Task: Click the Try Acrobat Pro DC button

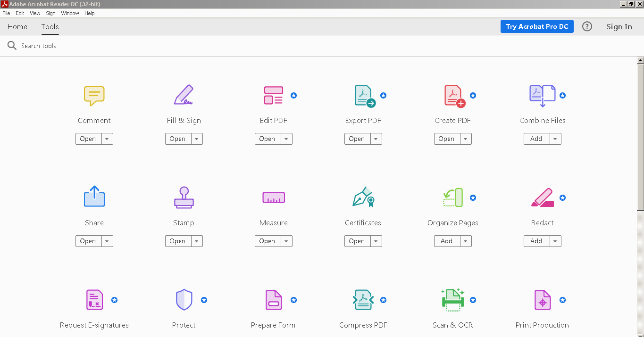Action: click(x=537, y=26)
